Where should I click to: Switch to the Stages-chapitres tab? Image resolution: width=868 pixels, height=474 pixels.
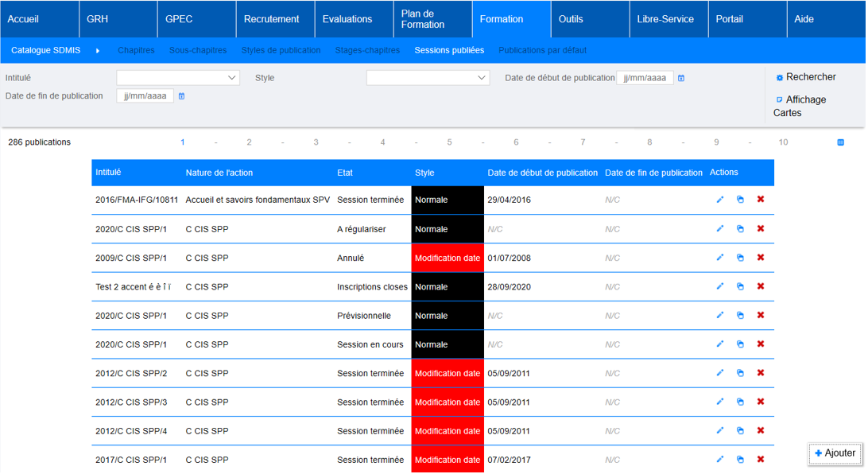tap(367, 50)
